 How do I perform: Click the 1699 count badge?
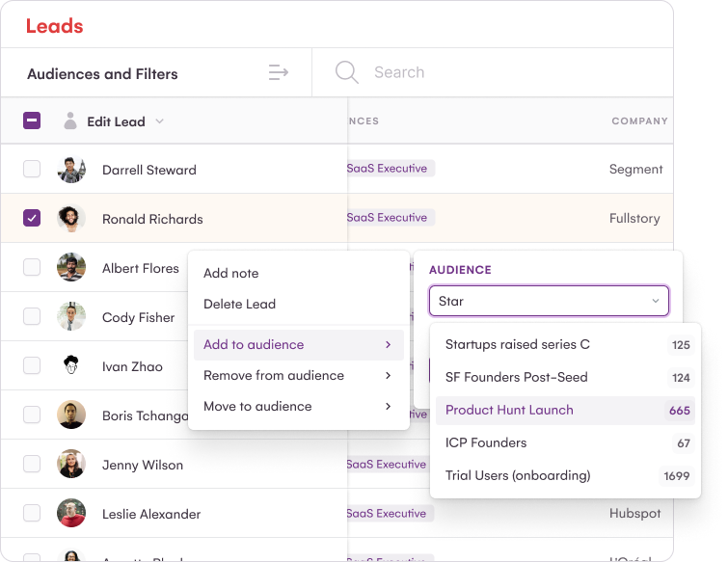(x=677, y=475)
